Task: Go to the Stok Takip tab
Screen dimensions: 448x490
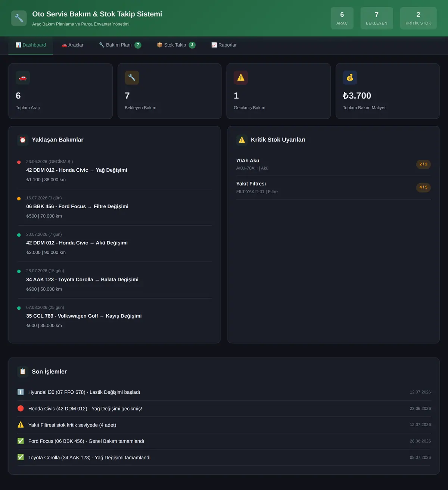Action: coord(176,45)
